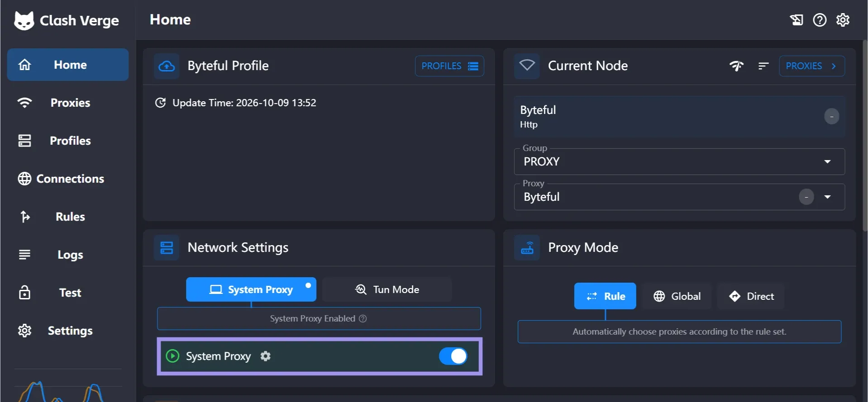Click the vertical scrollbar on the right
The height and width of the screenshot is (402, 868).
click(865, 136)
